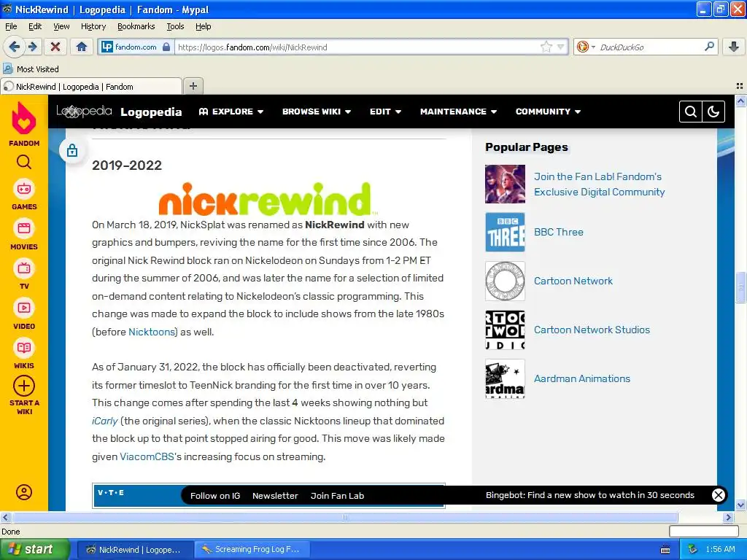Open the Help menu
Viewport: 747px width, 560px height.
(203, 26)
